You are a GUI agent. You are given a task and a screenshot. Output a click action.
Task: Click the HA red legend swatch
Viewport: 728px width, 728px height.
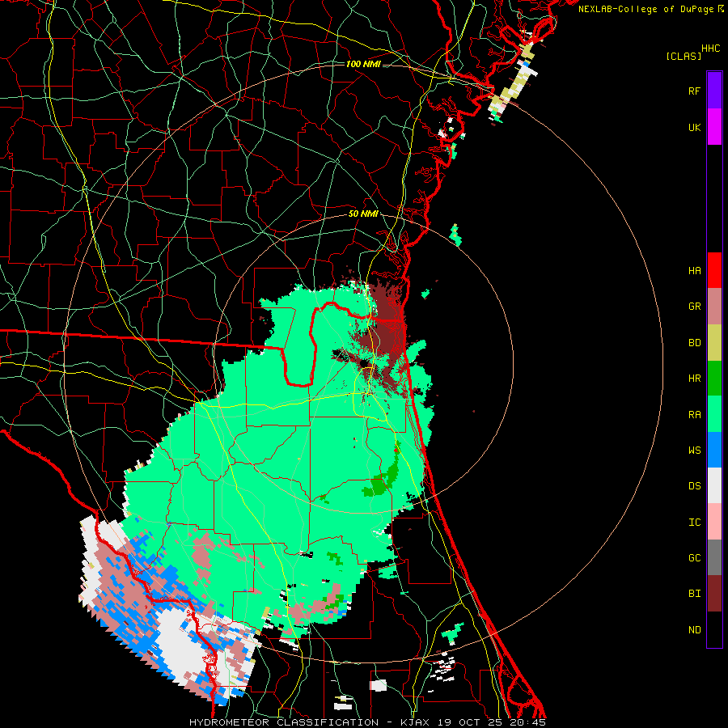point(714,270)
